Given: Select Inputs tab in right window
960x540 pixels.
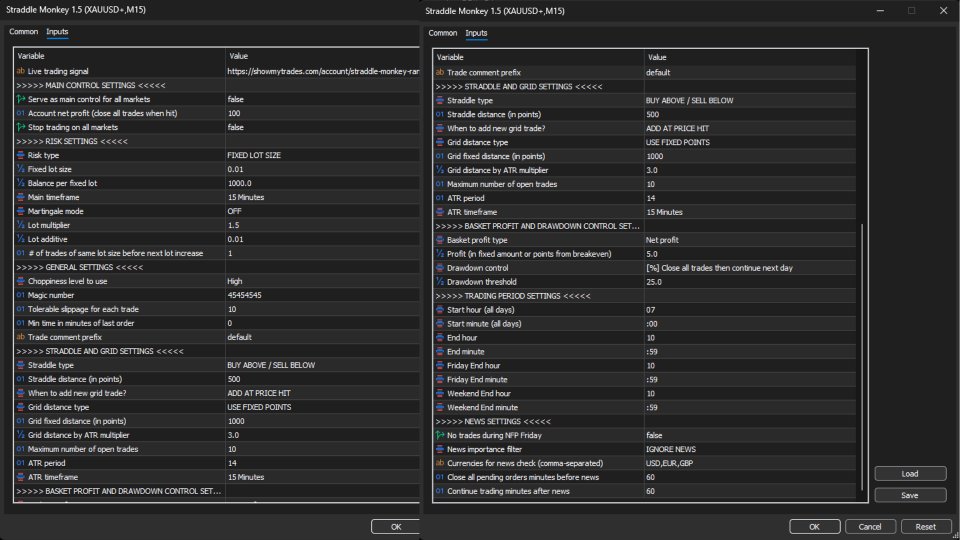Looking at the screenshot, I should point(476,33).
